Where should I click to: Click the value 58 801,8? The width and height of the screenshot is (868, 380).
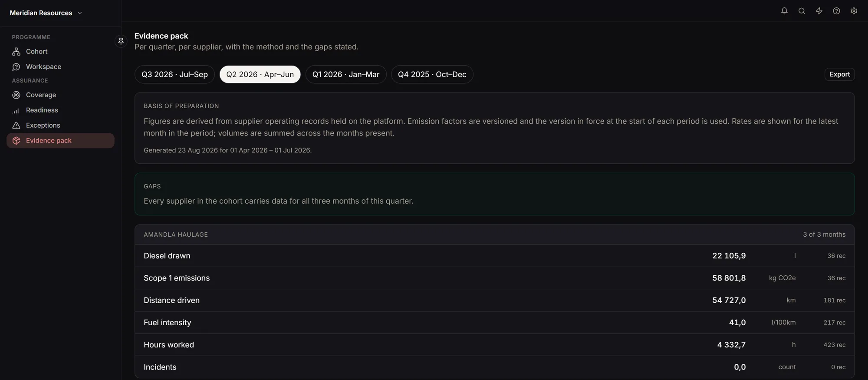click(729, 278)
